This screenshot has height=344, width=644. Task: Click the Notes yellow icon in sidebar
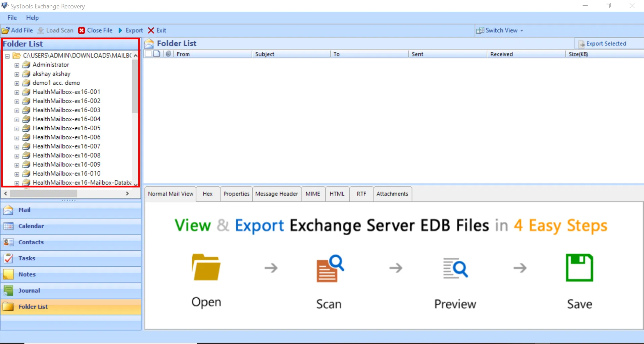pyautogui.click(x=8, y=274)
